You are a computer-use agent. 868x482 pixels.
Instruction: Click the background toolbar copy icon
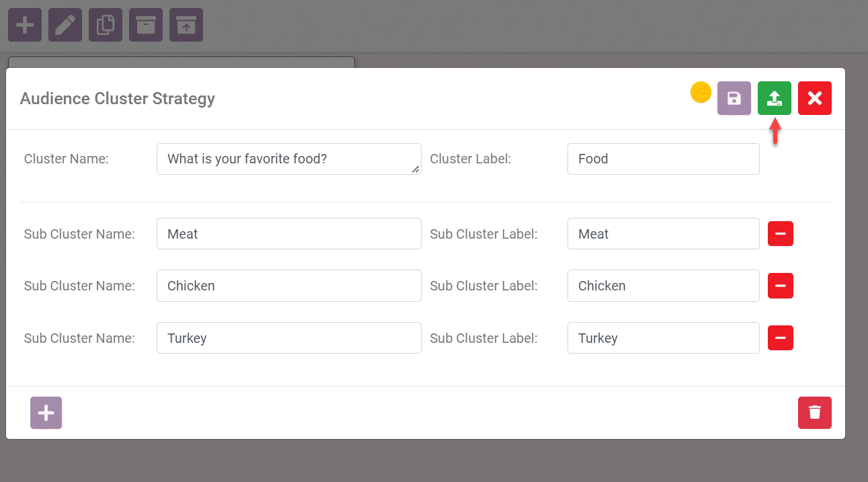[106, 25]
